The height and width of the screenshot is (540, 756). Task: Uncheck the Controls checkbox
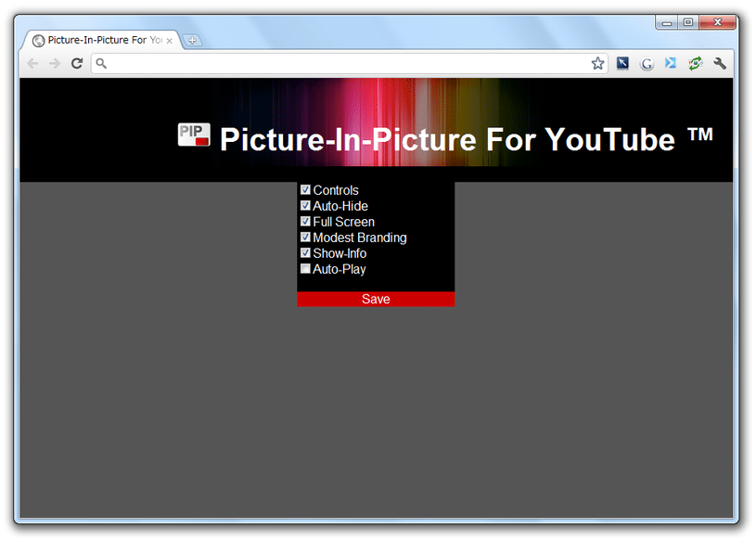coord(305,189)
